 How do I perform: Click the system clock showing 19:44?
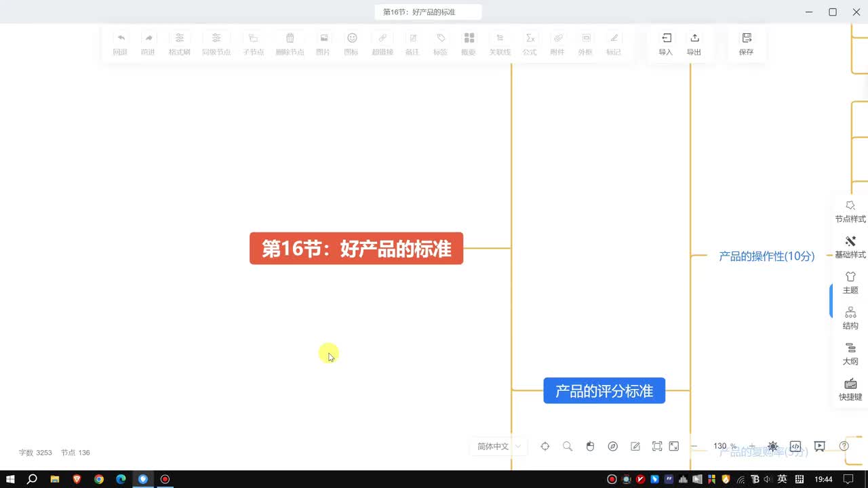point(823,479)
